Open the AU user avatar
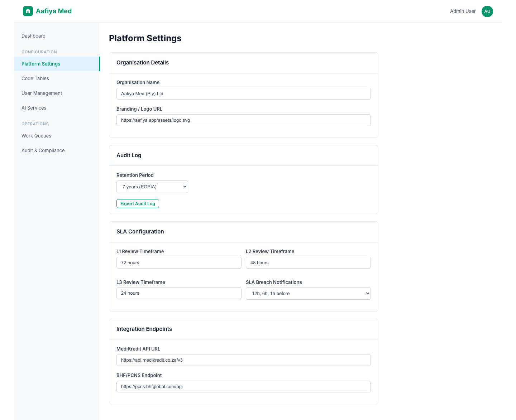 click(x=487, y=11)
